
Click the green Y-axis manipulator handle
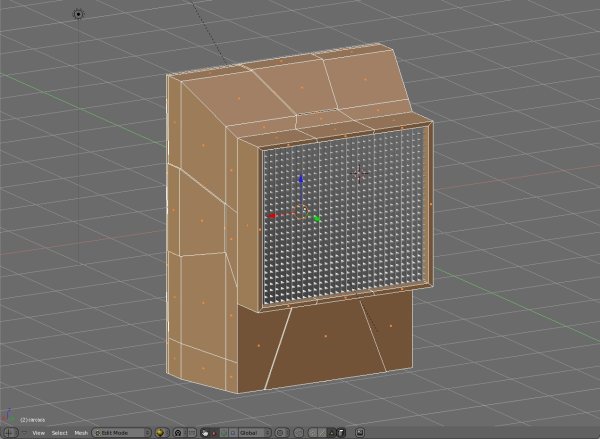[317, 219]
